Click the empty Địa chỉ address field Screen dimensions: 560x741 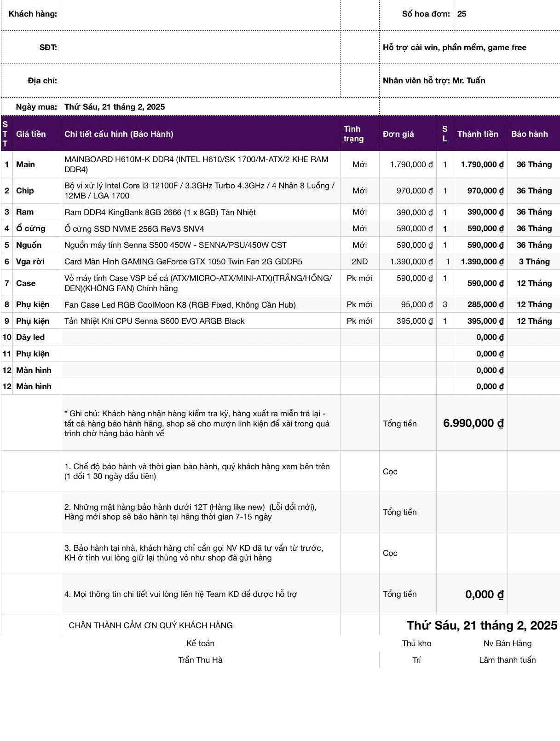[x=200, y=81]
